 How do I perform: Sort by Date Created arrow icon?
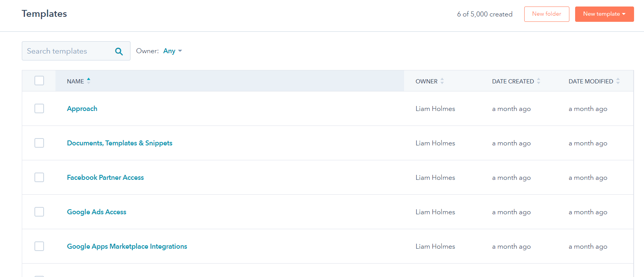click(538, 81)
